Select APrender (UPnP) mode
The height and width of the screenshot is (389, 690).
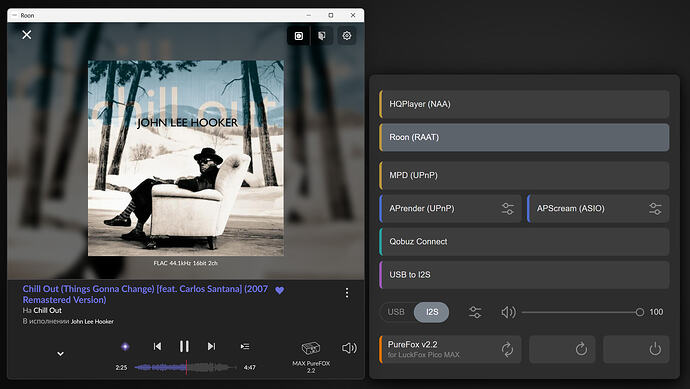click(450, 209)
